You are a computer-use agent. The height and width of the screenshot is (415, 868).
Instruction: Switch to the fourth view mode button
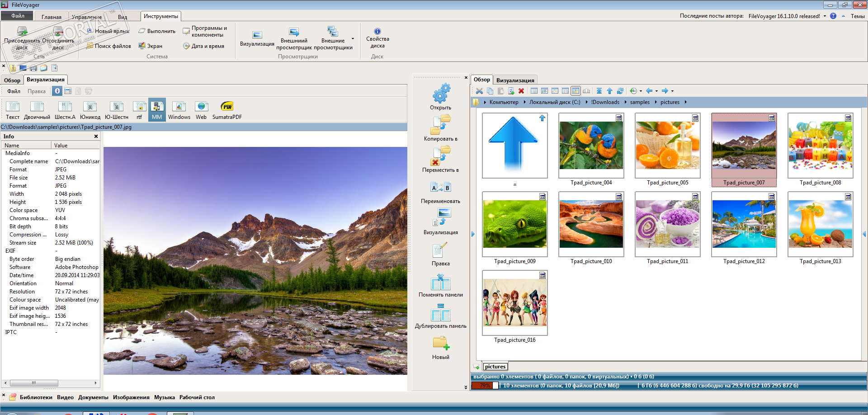[x=565, y=91]
